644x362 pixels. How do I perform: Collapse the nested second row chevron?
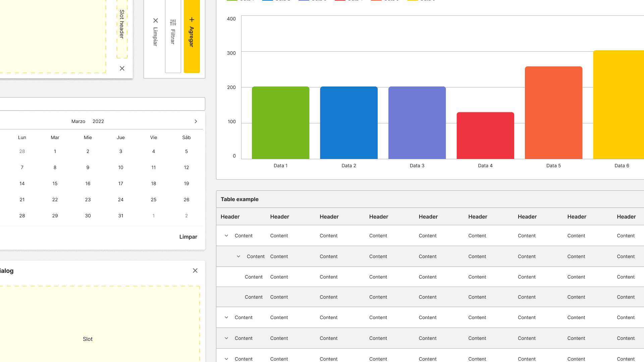[238, 256]
